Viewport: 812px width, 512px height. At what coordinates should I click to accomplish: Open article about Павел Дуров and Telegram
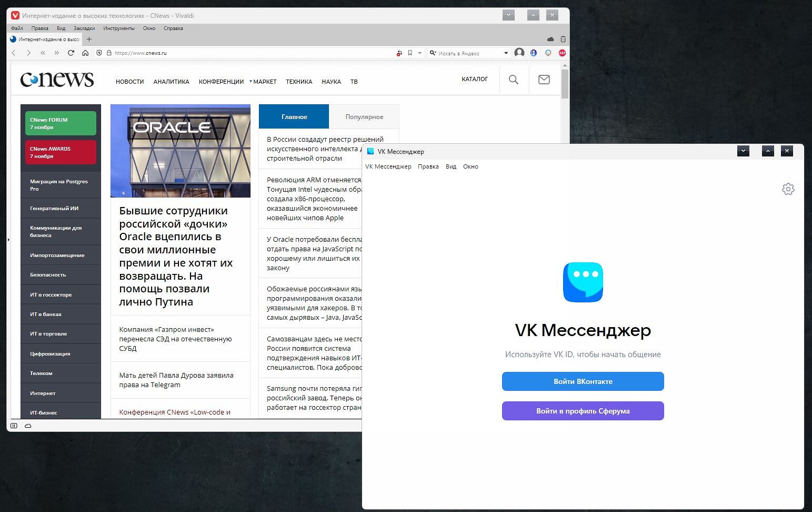[176, 380]
